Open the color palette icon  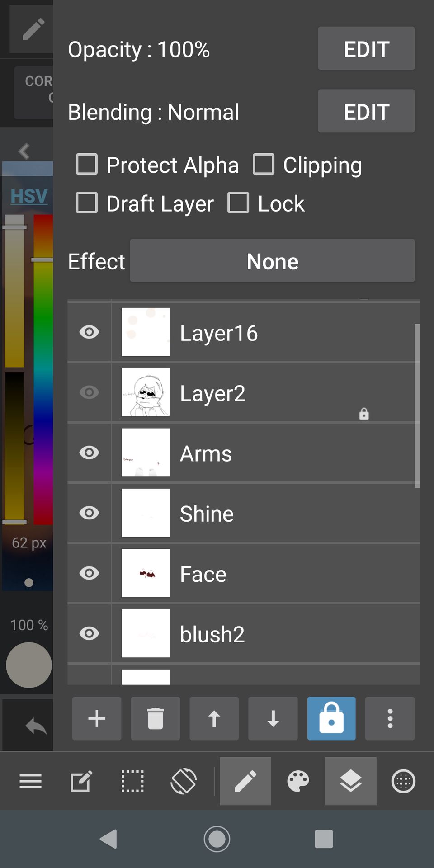pos(298,781)
